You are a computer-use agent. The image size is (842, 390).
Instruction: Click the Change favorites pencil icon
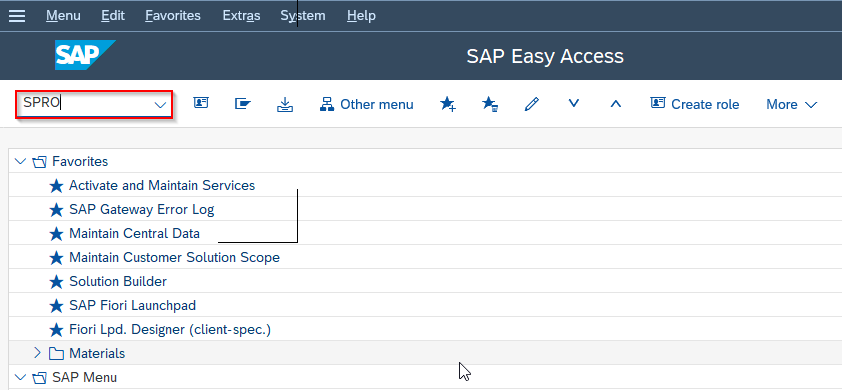[532, 104]
